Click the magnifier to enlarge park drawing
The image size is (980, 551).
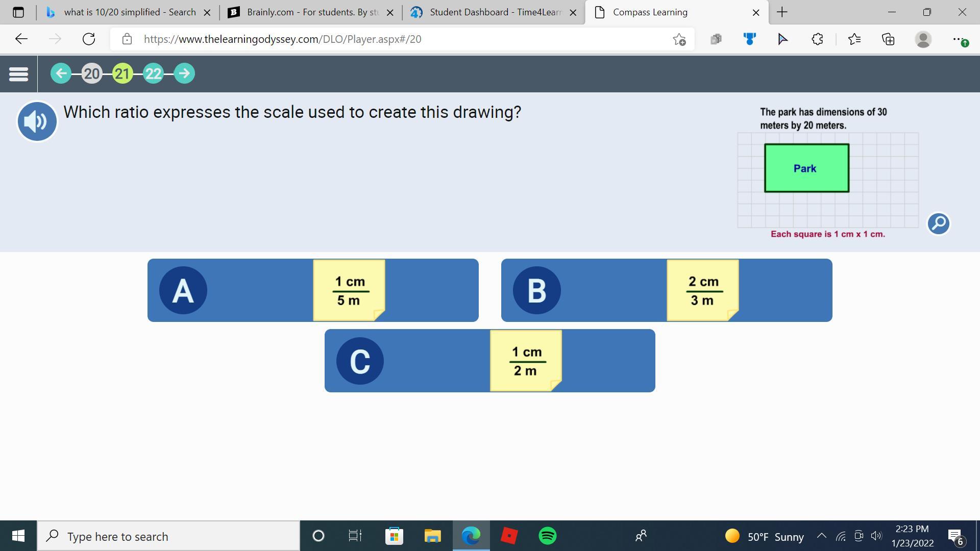click(938, 223)
